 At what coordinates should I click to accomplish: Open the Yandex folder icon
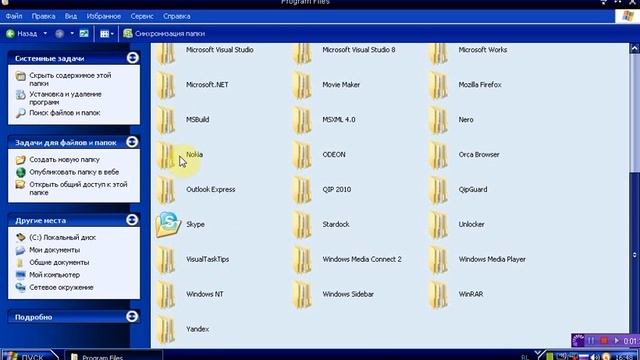pyautogui.click(x=166, y=329)
